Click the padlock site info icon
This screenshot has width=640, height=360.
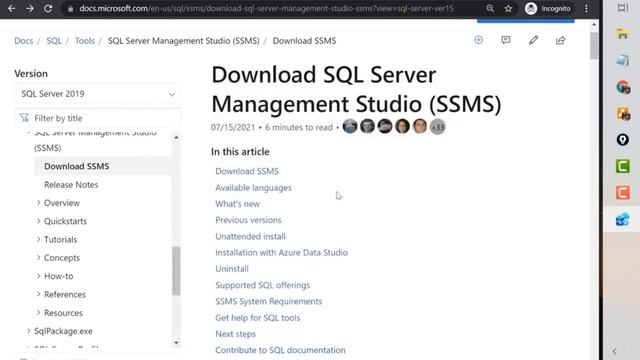click(70, 9)
